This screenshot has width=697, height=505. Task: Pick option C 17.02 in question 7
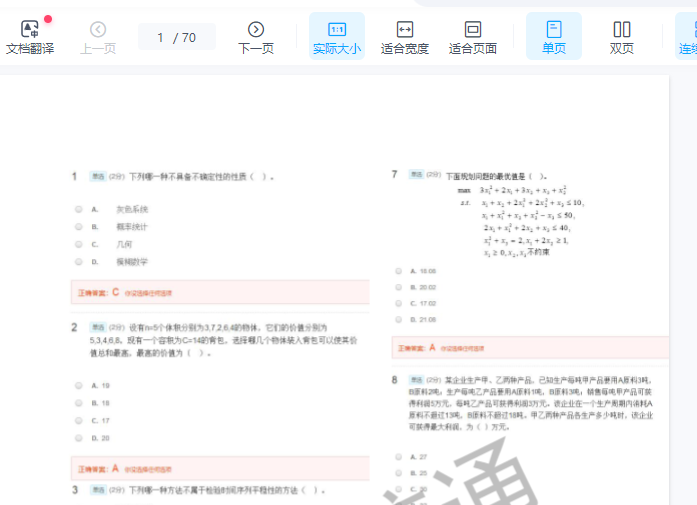(398, 303)
